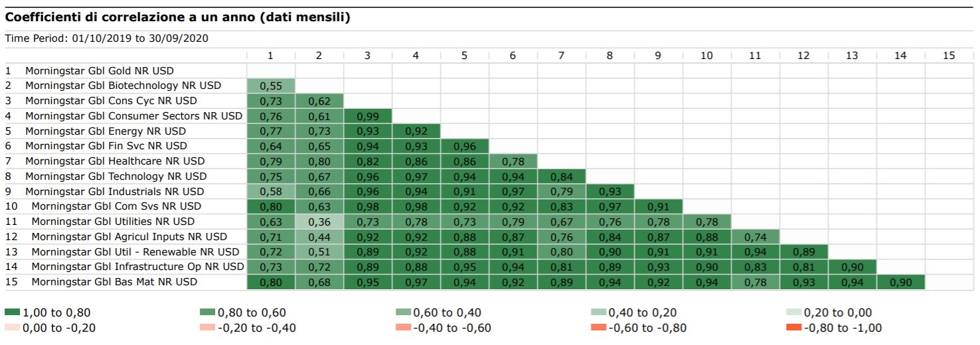Click the 0,60 to 0,40 legend swatch
This screenshot has width=980, height=345.
click(x=403, y=312)
